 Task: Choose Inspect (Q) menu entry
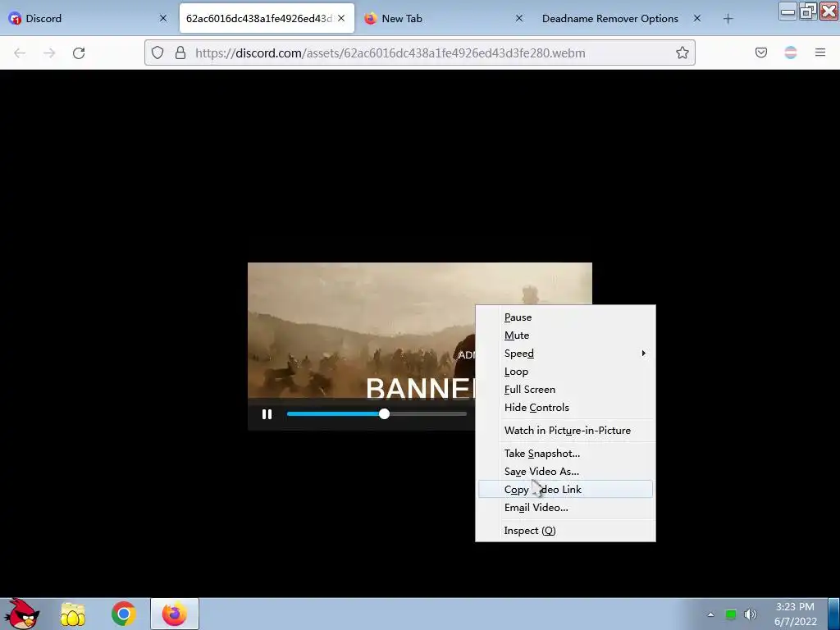tap(565, 531)
